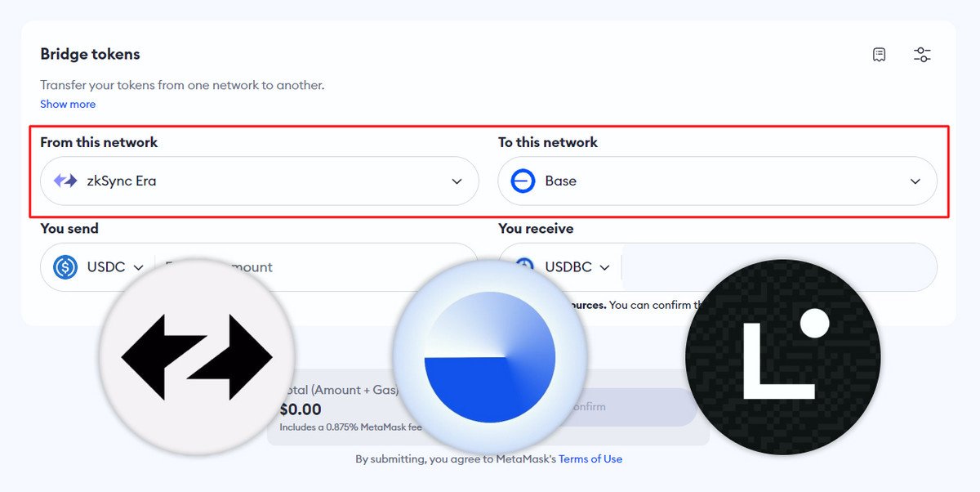Expand the USDBC receive token selector
The image size is (980, 492).
[577, 267]
